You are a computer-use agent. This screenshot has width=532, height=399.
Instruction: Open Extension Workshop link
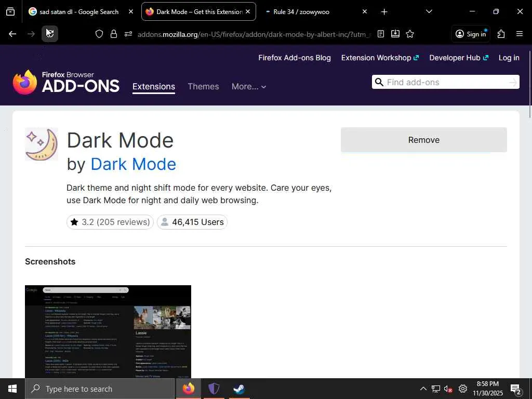(x=380, y=58)
